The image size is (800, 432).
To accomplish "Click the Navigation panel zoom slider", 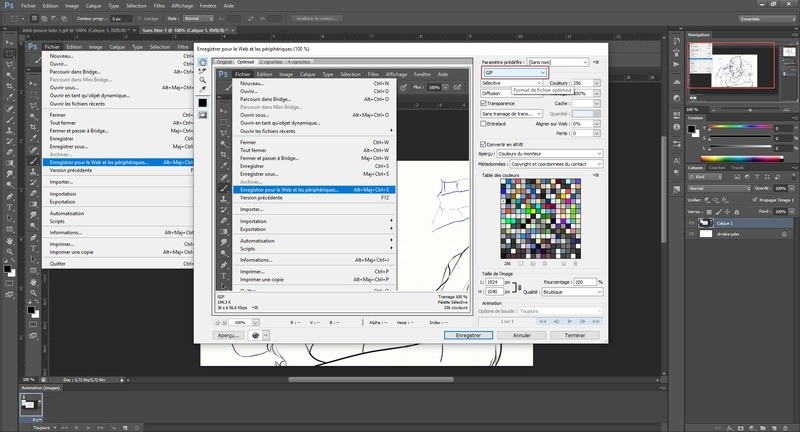I will coord(750,110).
